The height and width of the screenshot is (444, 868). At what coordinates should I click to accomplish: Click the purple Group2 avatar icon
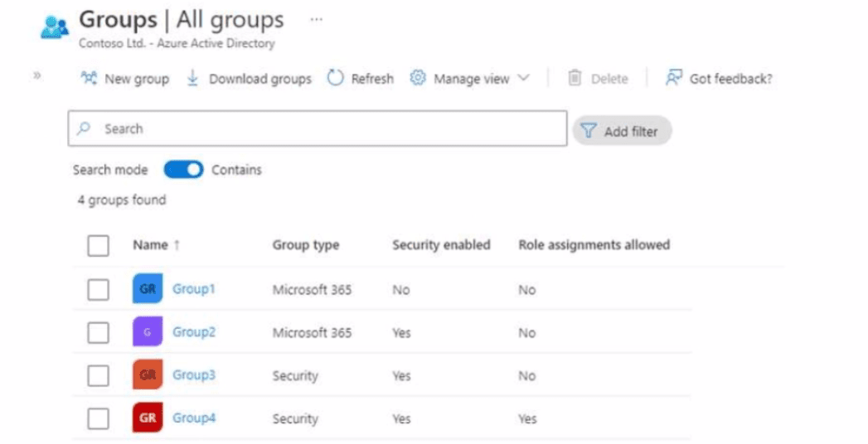[x=147, y=332]
